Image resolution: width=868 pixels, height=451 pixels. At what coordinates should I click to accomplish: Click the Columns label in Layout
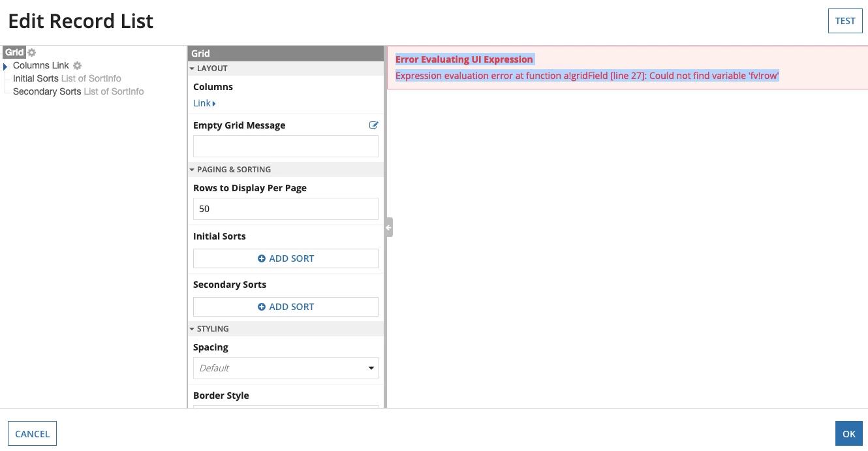213,87
